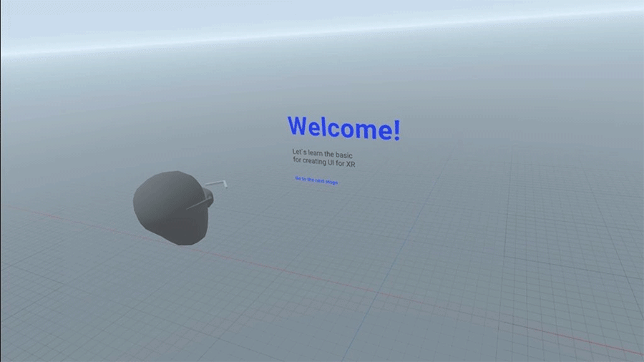This screenshot has width=644, height=362.
Task: Select the 'Let's learn the basic' text line
Action: tap(323, 154)
